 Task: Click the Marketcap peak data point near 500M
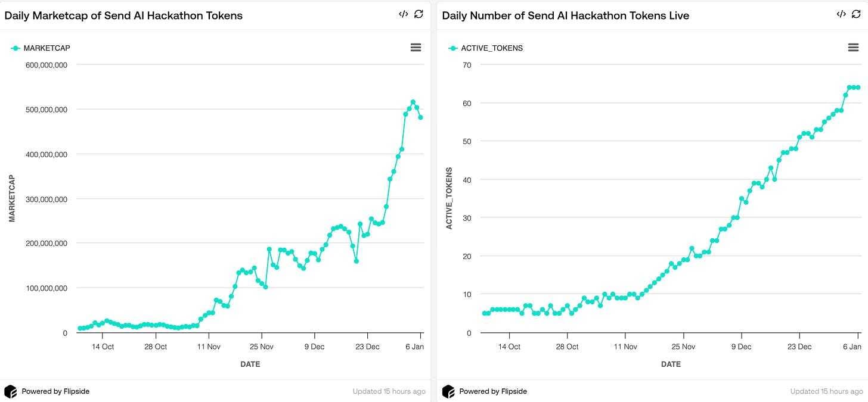pyautogui.click(x=413, y=102)
